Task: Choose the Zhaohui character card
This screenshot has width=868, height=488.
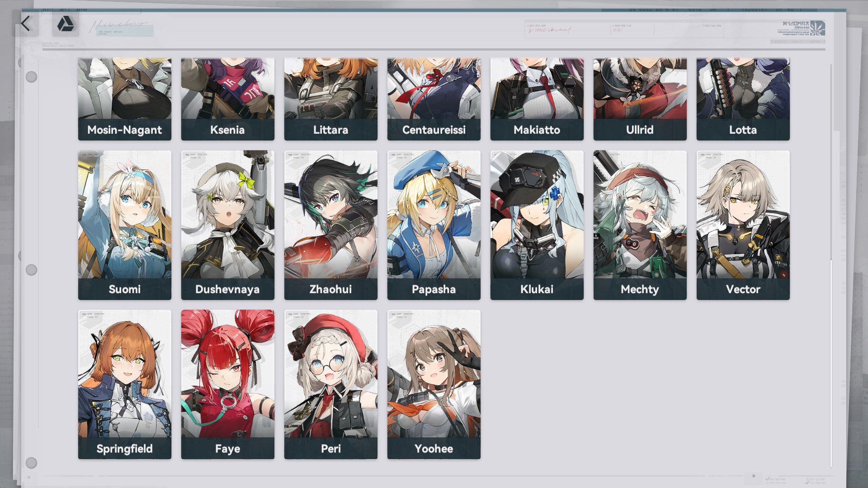Action: pyautogui.click(x=331, y=225)
